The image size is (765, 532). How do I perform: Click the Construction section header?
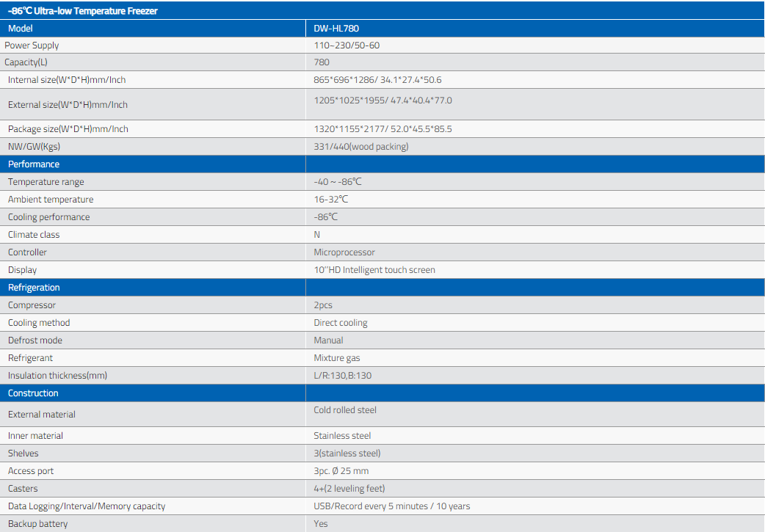(33, 393)
